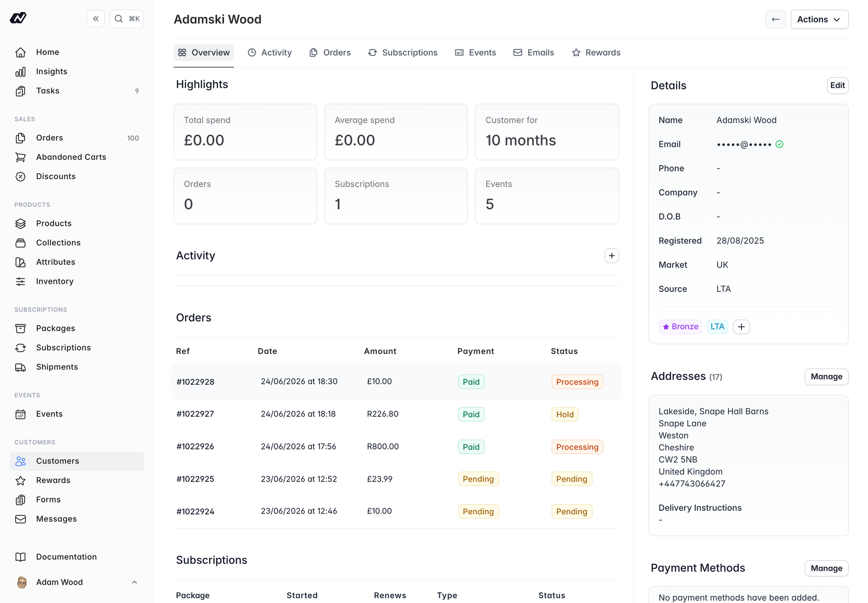The height and width of the screenshot is (603, 868).
Task: Manage addresses button
Action: point(826,377)
